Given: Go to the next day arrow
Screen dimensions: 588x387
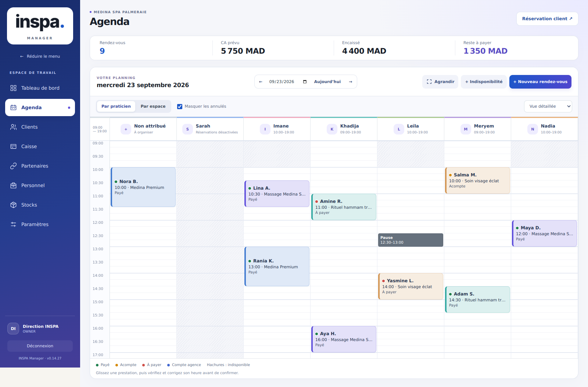Looking at the screenshot, I should (x=351, y=82).
